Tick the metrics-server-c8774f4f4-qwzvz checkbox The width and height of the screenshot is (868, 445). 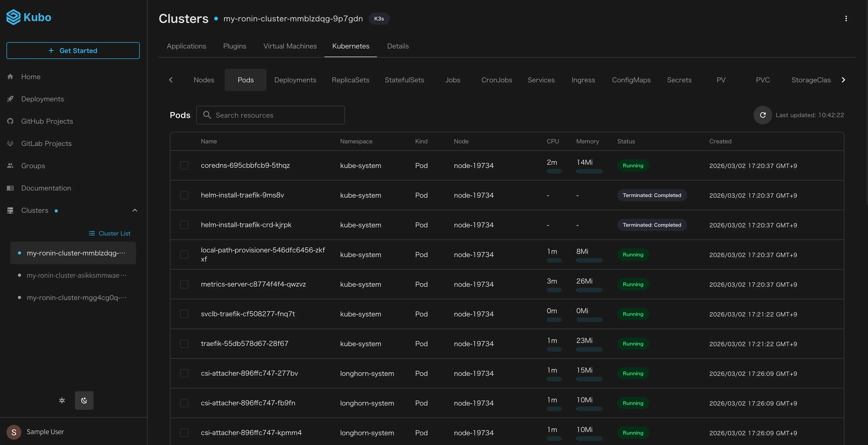184,284
